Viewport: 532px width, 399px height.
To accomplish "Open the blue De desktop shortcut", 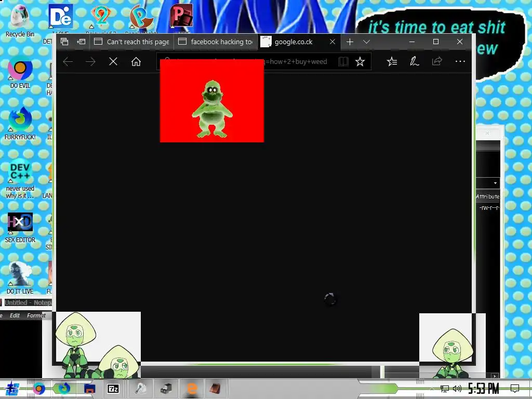I will pos(60,16).
